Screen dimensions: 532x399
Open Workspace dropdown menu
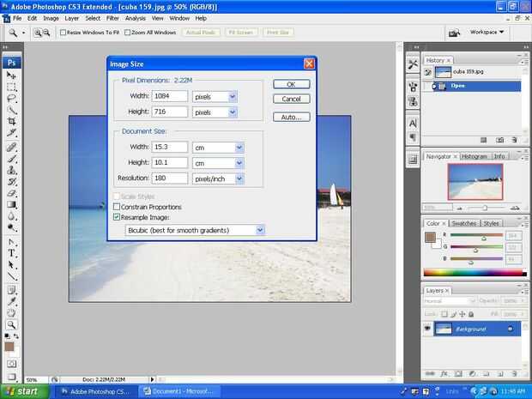487,32
